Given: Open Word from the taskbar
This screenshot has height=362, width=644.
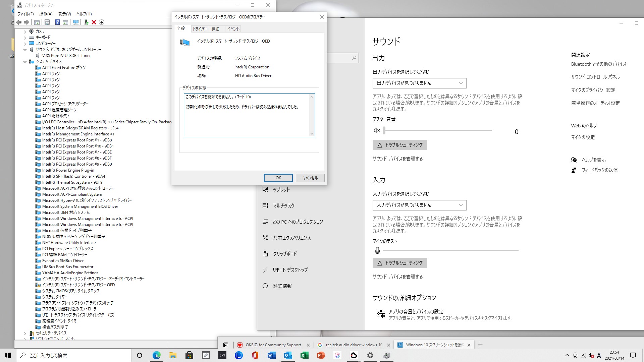Looking at the screenshot, I should (x=271, y=355).
